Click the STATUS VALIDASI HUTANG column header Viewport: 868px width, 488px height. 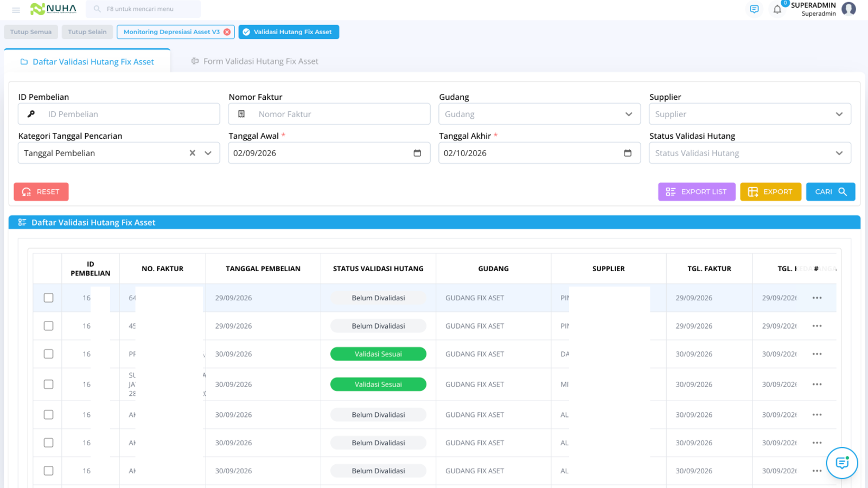pyautogui.click(x=378, y=269)
